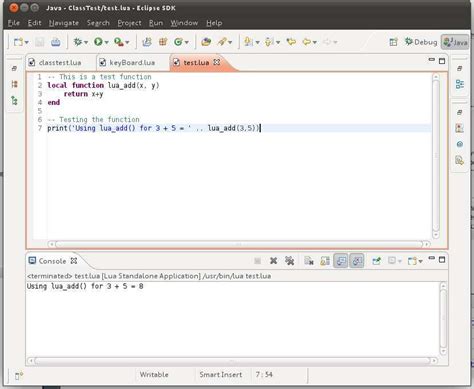This screenshot has width=474, height=389.
Task: Click the Print toolbar icon
Action: pos(56,42)
